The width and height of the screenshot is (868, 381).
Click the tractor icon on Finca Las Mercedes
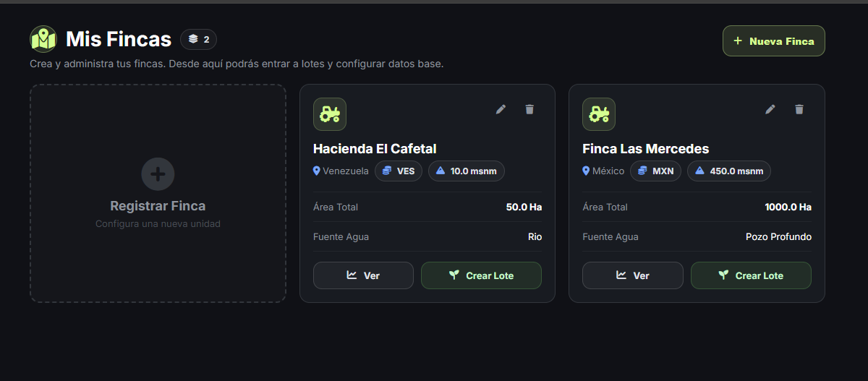click(599, 114)
